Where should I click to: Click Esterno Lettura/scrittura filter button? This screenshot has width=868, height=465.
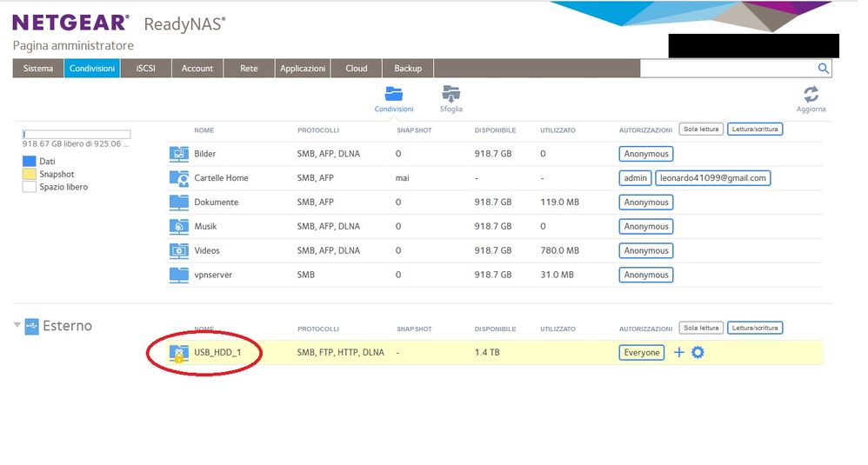tap(755, 328)
